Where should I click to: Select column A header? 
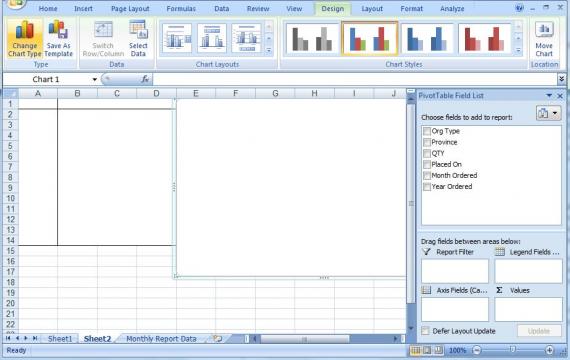click(x=38, y=93)
